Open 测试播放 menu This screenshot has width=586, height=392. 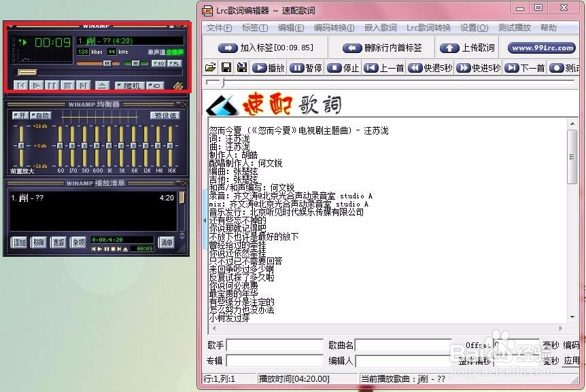point(514,28)
